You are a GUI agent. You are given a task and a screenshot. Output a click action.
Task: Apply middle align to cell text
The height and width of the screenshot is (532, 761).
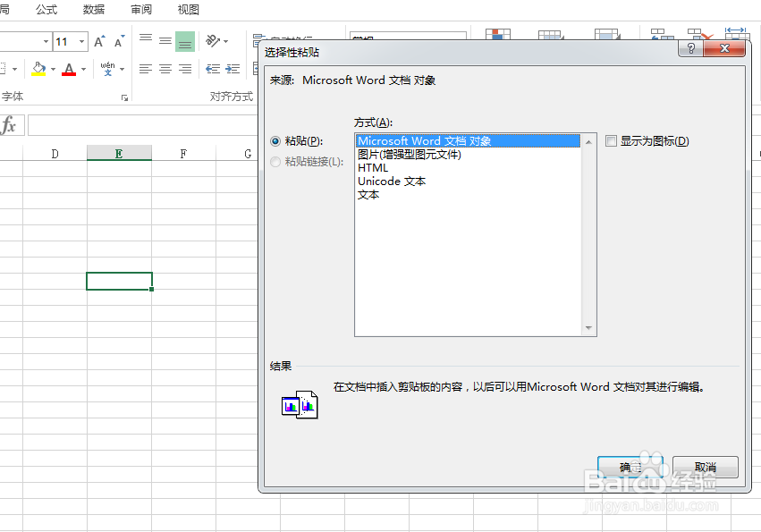(x=165, y=41)
